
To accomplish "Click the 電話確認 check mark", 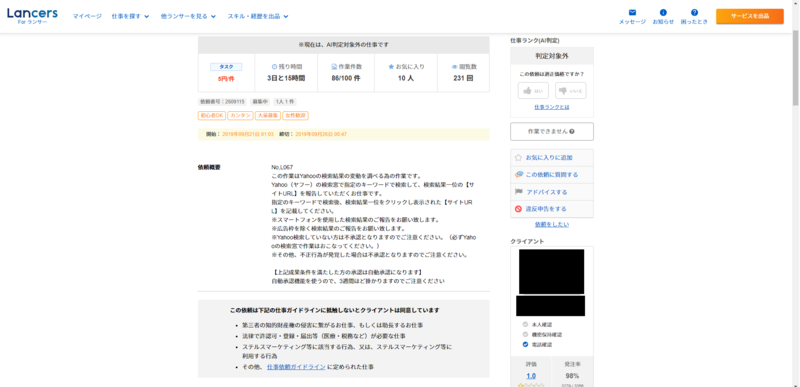I will [526, 345].
